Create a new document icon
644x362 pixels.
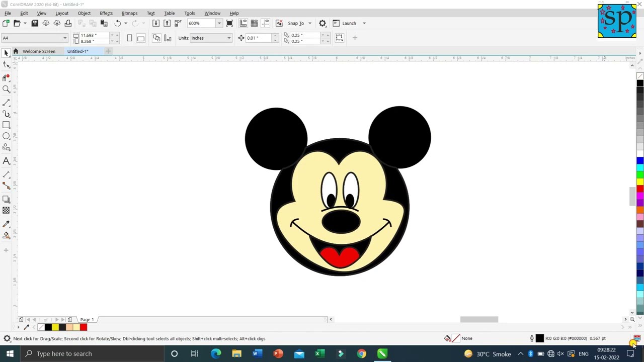[x=6, y=23]
